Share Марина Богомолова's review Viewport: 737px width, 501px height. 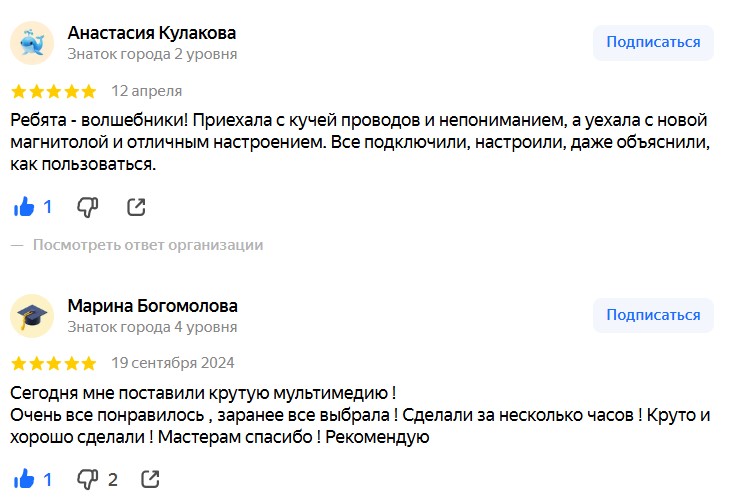tap(150, 479)
